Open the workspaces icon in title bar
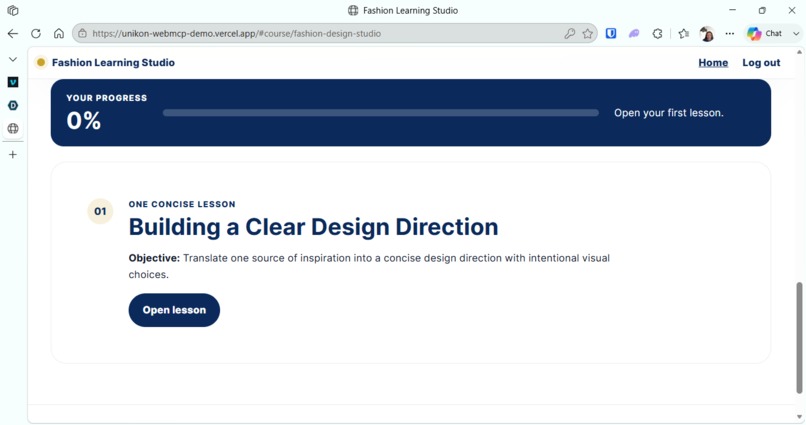 click(13, 10)
